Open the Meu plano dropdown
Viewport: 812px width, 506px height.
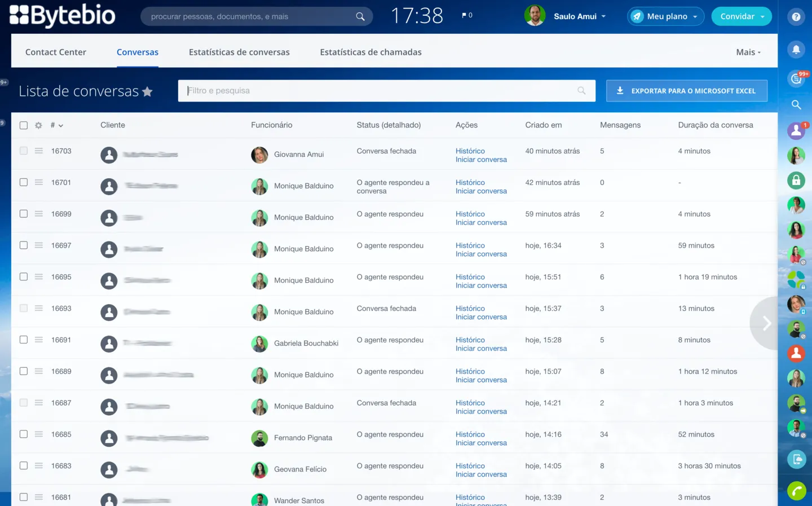click(666, 16)
